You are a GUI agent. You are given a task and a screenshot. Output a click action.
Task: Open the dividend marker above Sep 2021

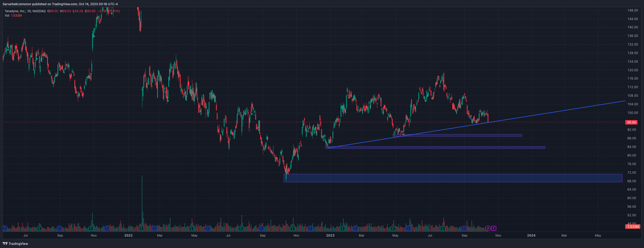60,229
